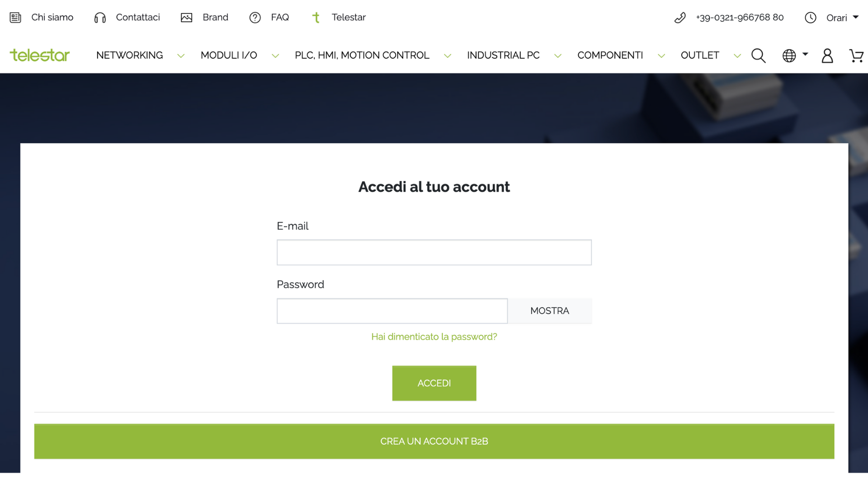The height and width of the screenshot is (488, 868).
Task: Click CREA UN ACCOUNT B2B button
Action: [x=434, y=441]
